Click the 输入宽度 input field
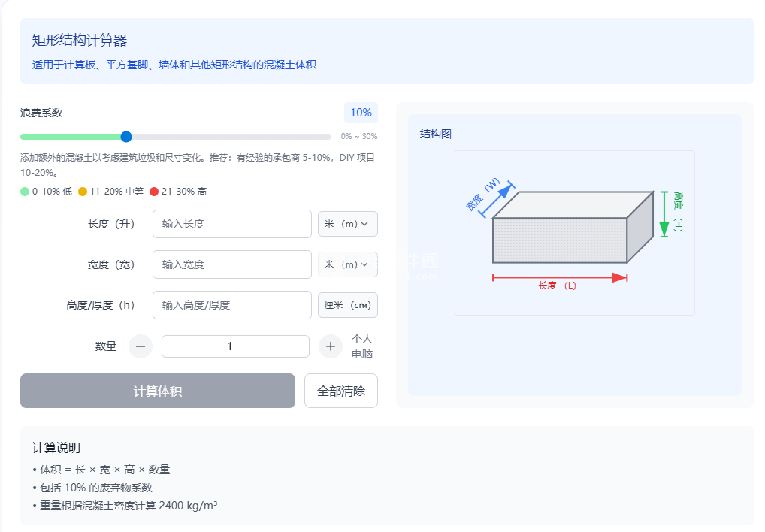 point(232,264)
